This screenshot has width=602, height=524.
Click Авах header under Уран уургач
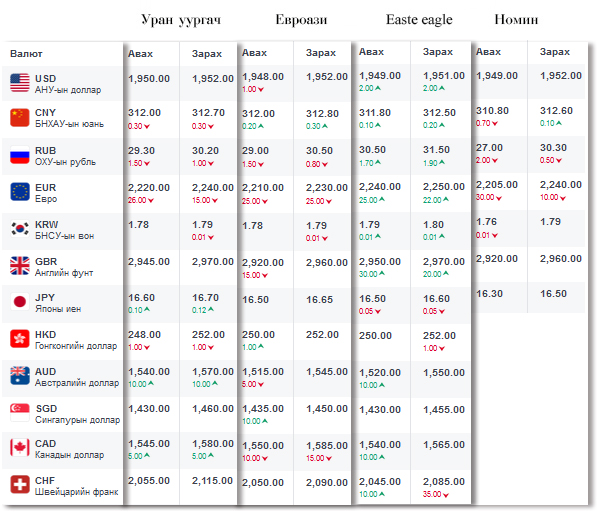click(140, 52)
